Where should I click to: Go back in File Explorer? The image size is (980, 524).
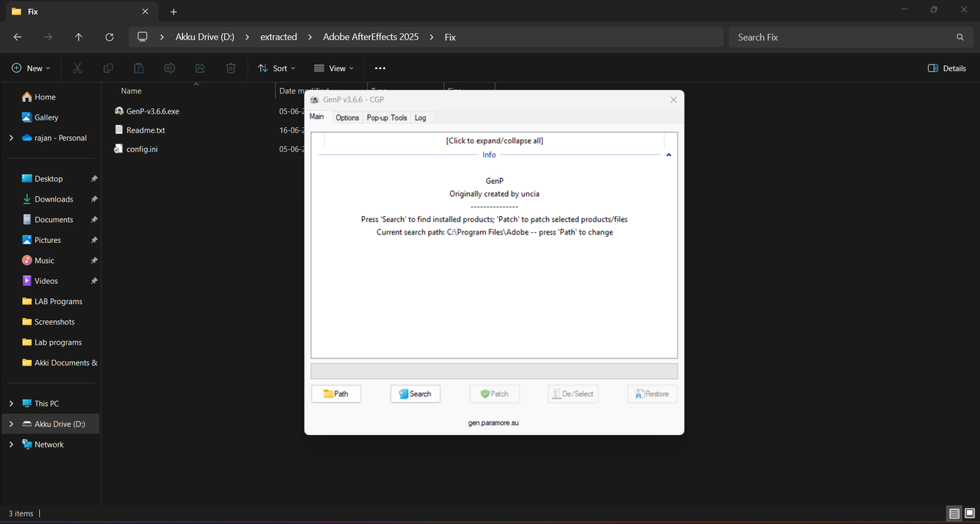[x=18, y=37]
